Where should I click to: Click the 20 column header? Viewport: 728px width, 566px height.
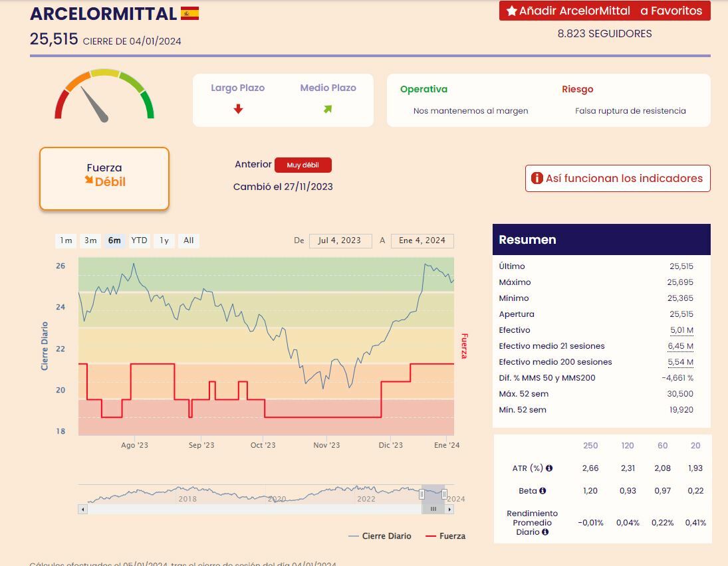pyautogui.click(x=695, y=445)
